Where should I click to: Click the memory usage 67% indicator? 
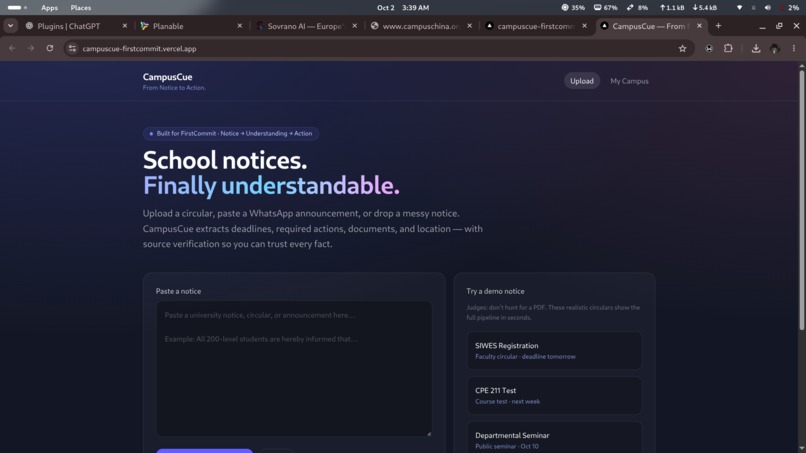(x=606, y=8)
